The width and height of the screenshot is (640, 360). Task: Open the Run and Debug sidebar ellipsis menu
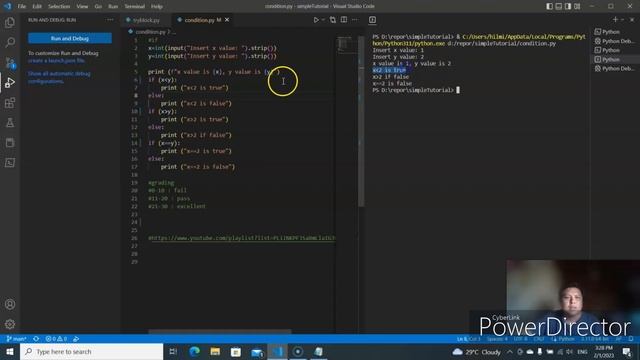click(111, 20)
